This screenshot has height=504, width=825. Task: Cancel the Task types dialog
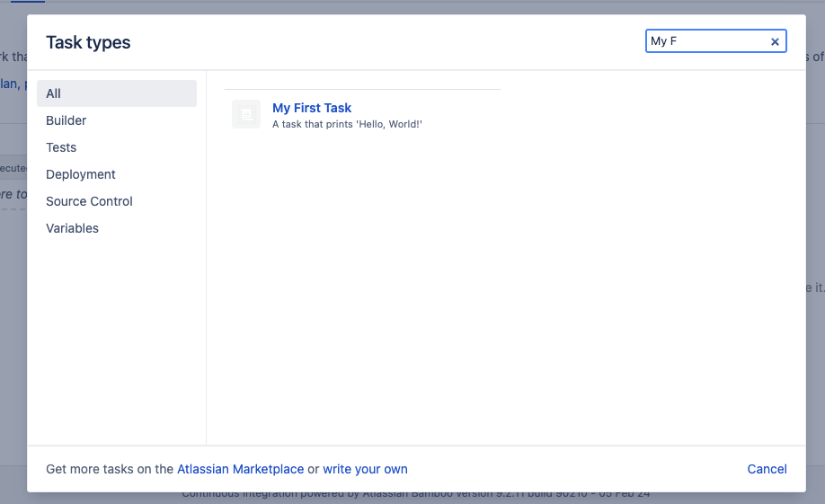tap(767, 469)
